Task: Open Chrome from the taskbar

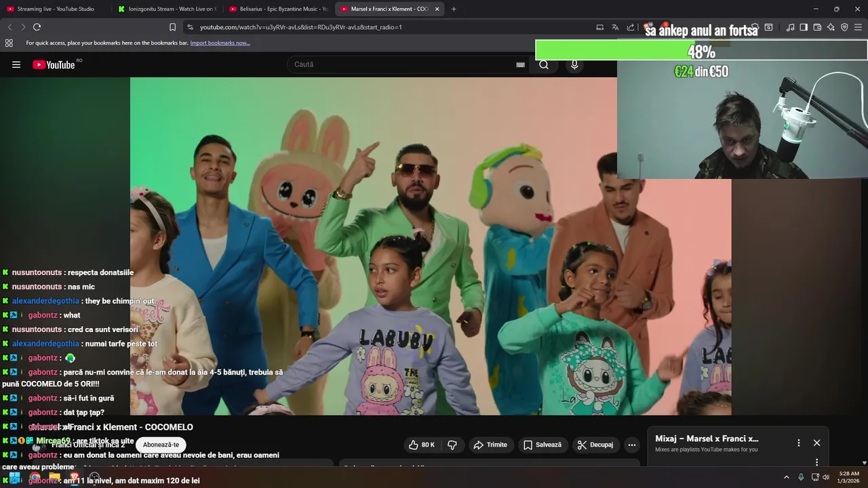Action: [x=35, y=477]
